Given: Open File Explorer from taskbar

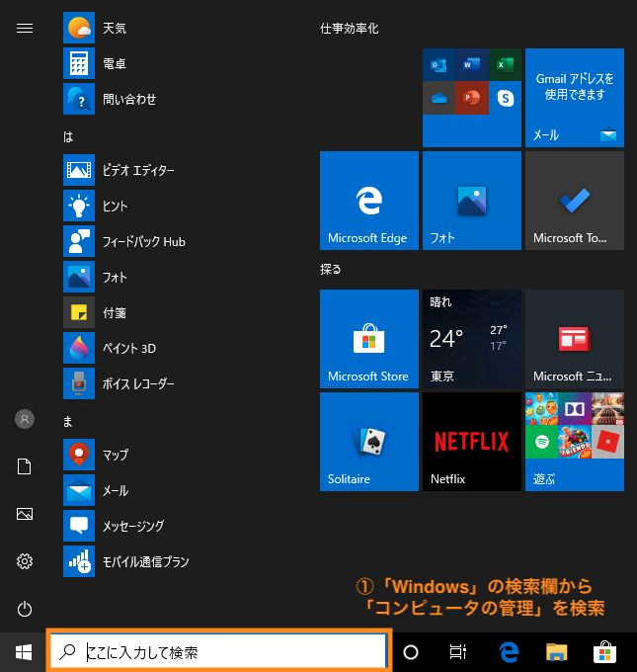Looking at the screenshot, I should 556,652.
